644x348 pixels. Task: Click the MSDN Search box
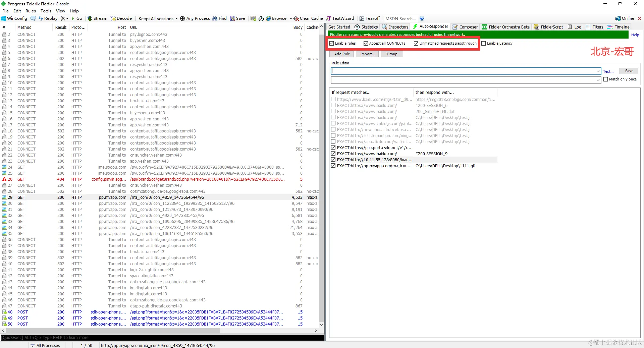[400, 18]
